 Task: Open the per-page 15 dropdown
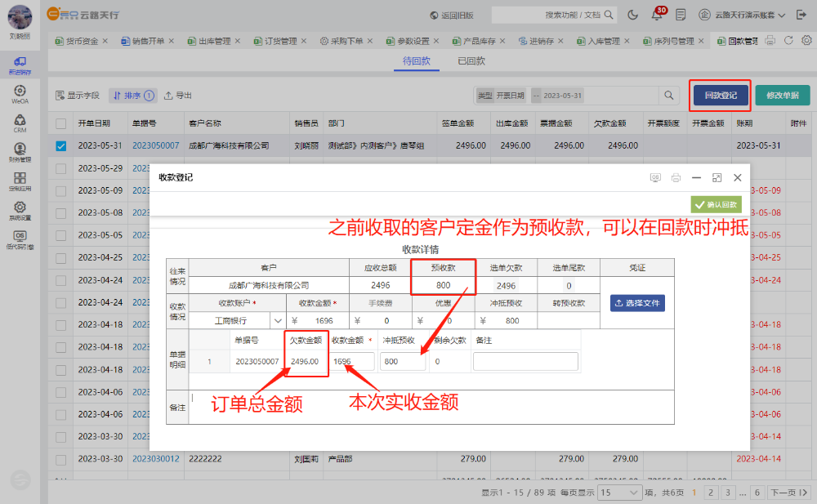tap(619, 492)
